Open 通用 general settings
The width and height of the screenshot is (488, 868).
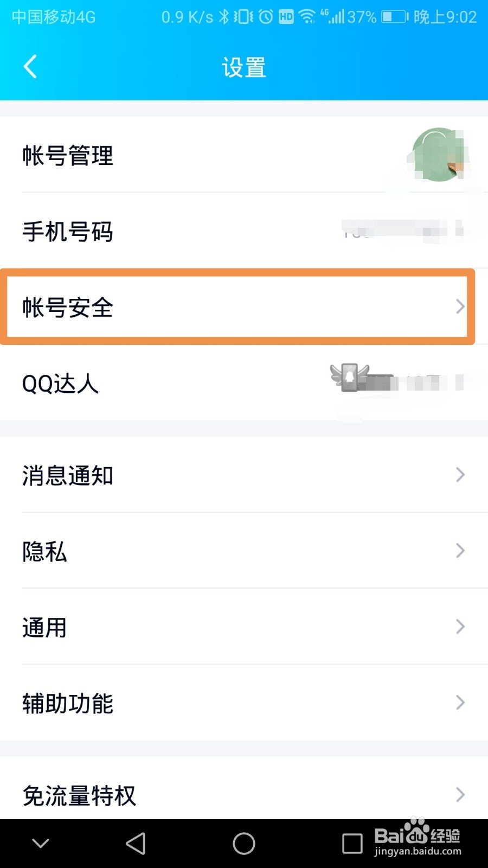(44, 628)
